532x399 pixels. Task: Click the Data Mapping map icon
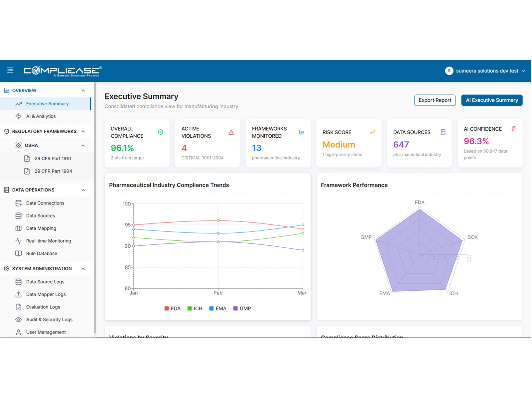tap(18, 228)
